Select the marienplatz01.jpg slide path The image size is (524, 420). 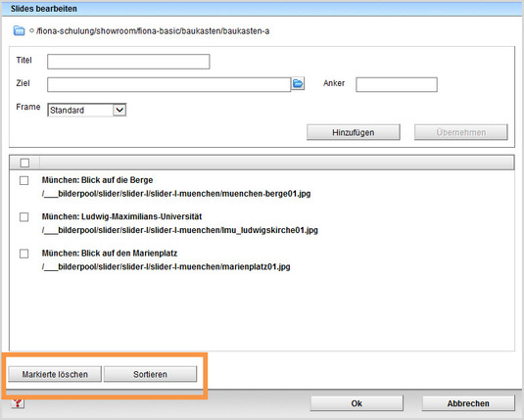tap(167, 267)
